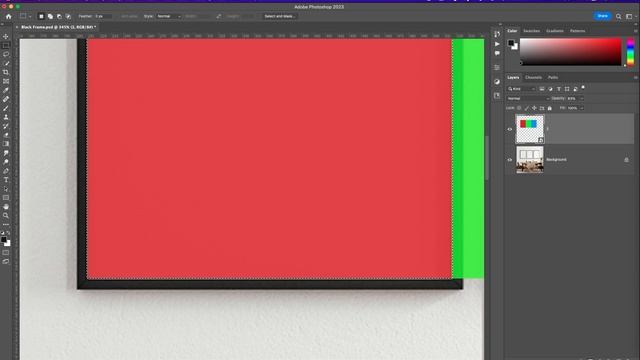Click the rainbow hue slider strip
This screenshot has width=640, height=360.
pyautogui.click(x=631, y=52)
